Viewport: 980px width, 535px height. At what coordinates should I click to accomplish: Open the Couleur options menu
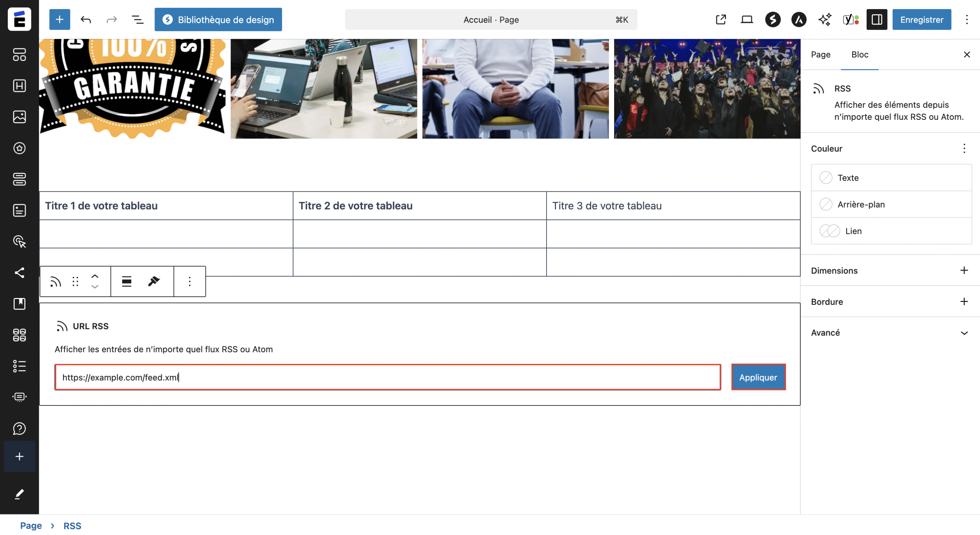(964, 149)
